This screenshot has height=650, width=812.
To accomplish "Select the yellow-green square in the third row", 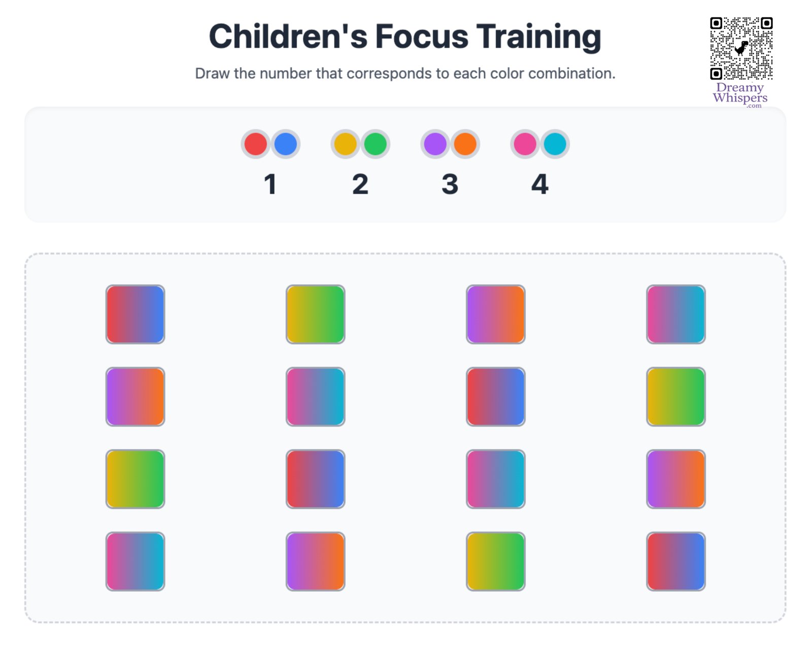I will 136,479.
